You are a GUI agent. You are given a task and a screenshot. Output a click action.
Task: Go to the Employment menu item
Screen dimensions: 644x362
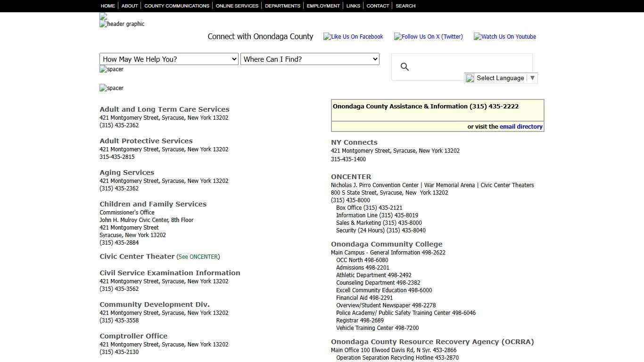click(323, 6)
